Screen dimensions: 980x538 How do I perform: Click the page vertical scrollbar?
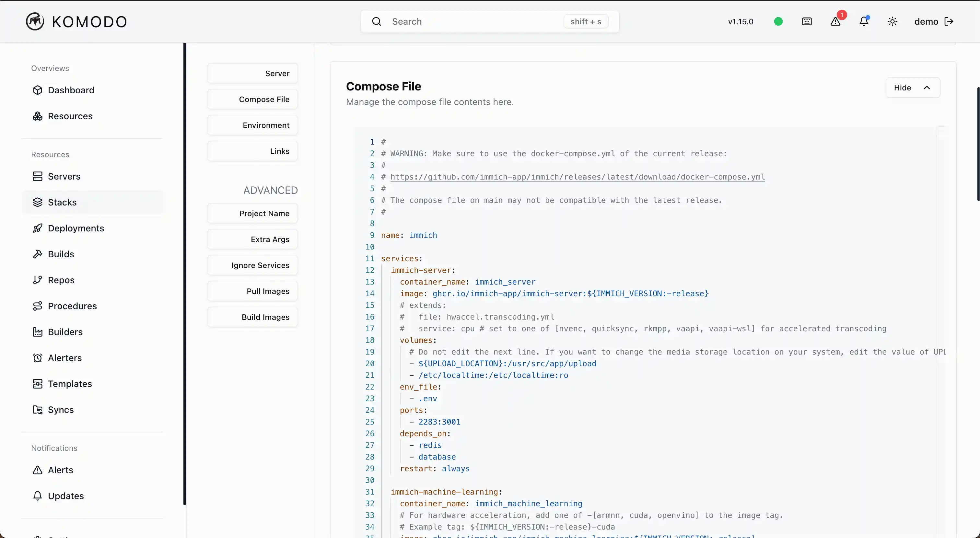coord(978,145)
